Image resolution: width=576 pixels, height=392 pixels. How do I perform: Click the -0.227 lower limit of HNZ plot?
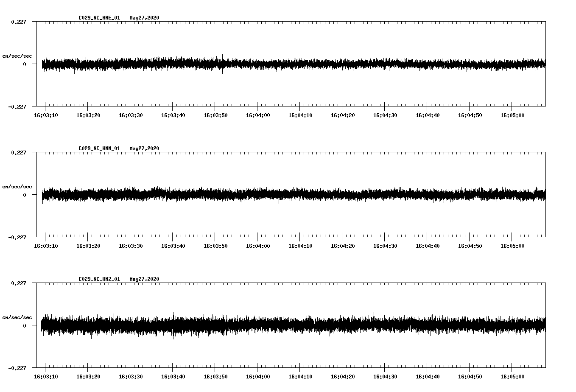(x=17, y=368)
